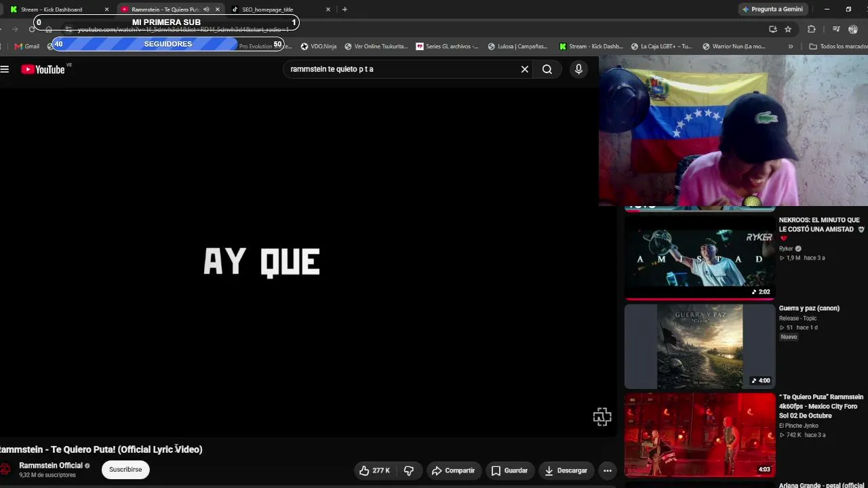This screenshot has height=488, width=868.
Task: Open Guerra y paz (canon) thumbnail
Action: (x=699, y=346)
